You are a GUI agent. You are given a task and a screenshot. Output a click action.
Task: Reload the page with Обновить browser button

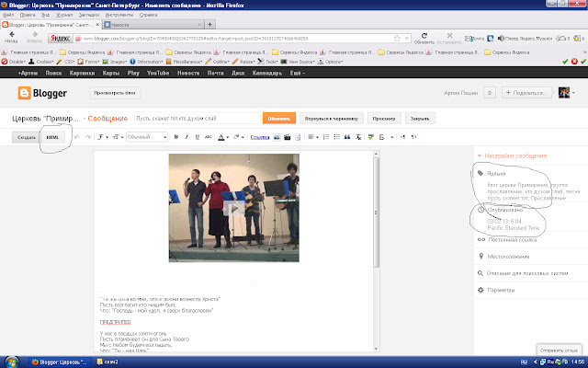click(424, 38)
